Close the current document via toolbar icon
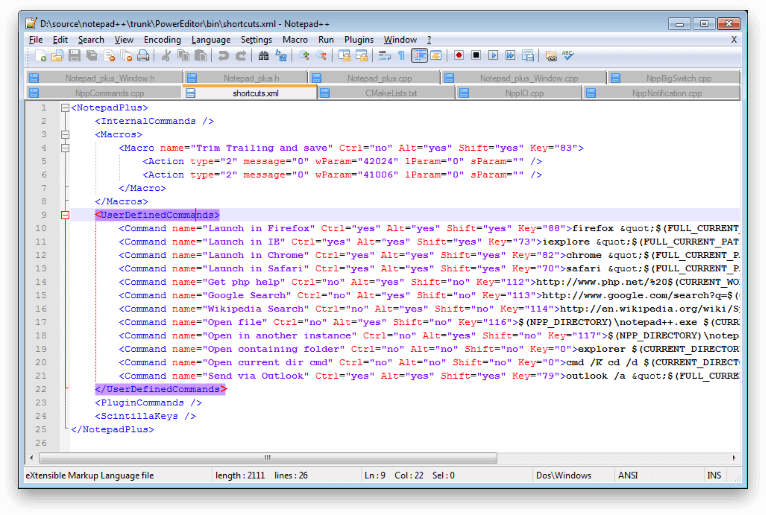Image resolution: width=766 pixels, height=515 pixels. click(x=109, y=56)
